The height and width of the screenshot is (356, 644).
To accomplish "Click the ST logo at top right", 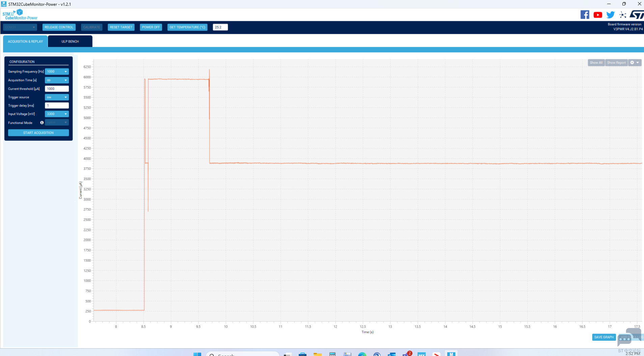I will click(x=637, y=15).
